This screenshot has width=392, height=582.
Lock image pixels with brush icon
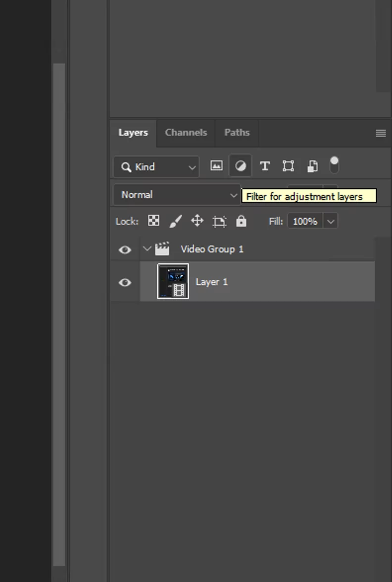point(175,221)
